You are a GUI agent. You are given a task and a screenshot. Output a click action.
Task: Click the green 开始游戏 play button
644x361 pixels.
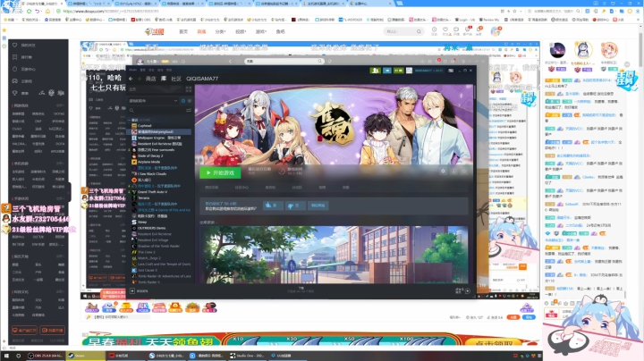pyautogui.click(x=220, y=172)
